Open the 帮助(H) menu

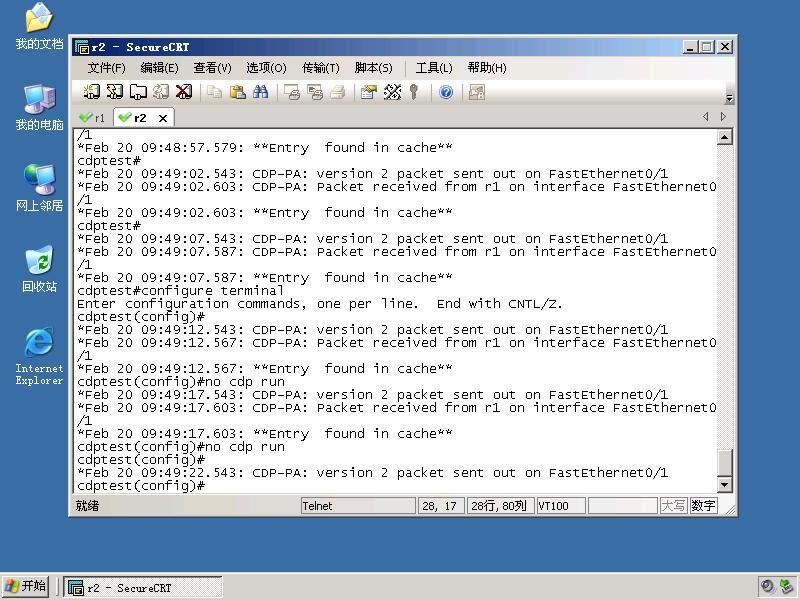coord(487,68)
